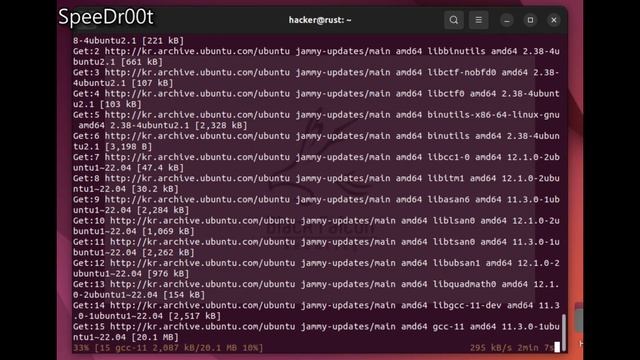Minimize the terminal window

(x=507, y=20)
